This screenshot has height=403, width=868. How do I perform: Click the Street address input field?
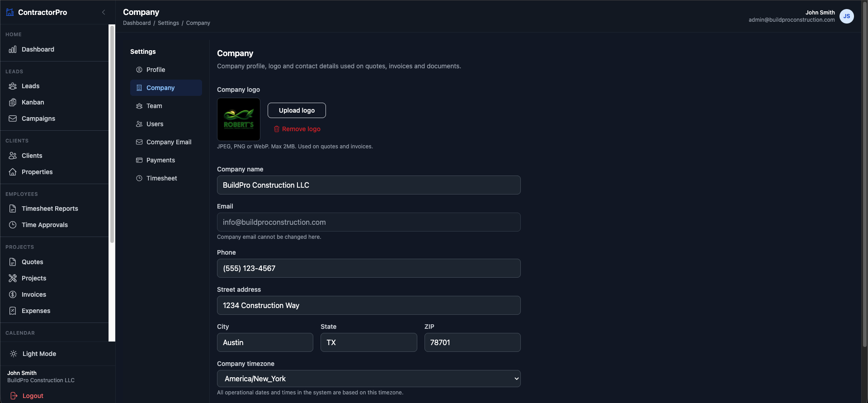(x=369, y=305)
